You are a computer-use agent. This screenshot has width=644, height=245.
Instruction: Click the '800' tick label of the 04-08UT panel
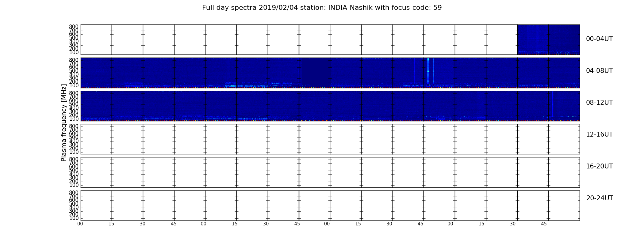[74, 60]
